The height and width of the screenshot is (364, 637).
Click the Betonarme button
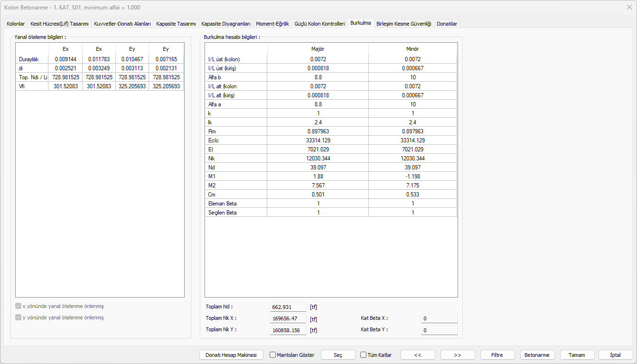click(x=537, y=355)
